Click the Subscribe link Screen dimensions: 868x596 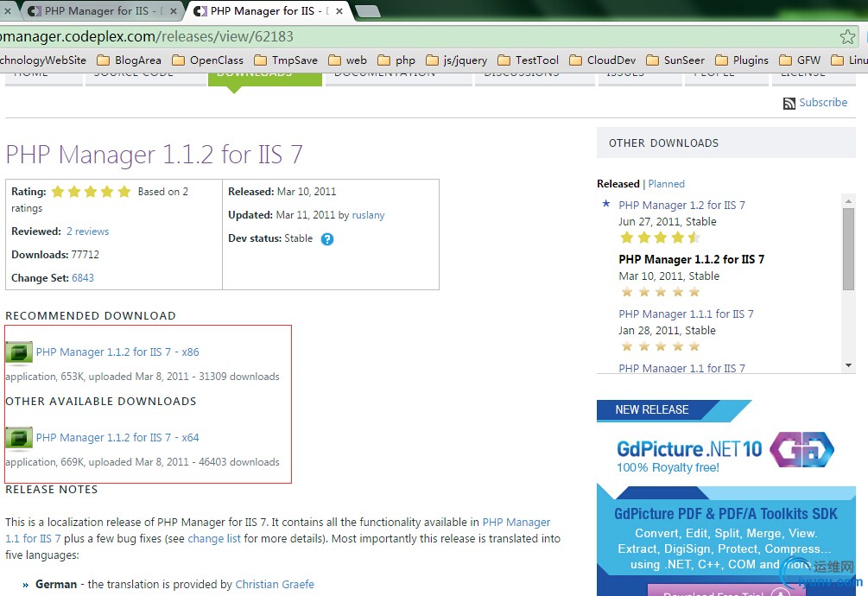pos(823,103)
